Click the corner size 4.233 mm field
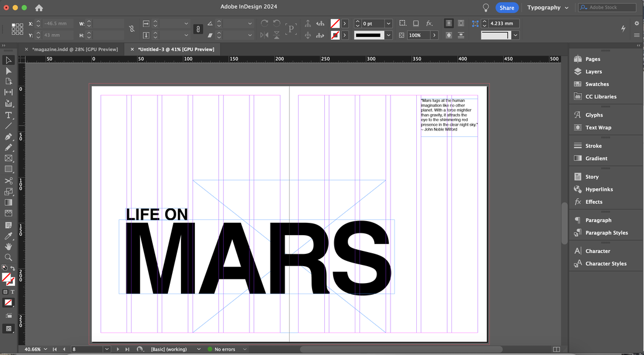Image resolution: width=644 pixels, height=355 pixels. [504, 23]
